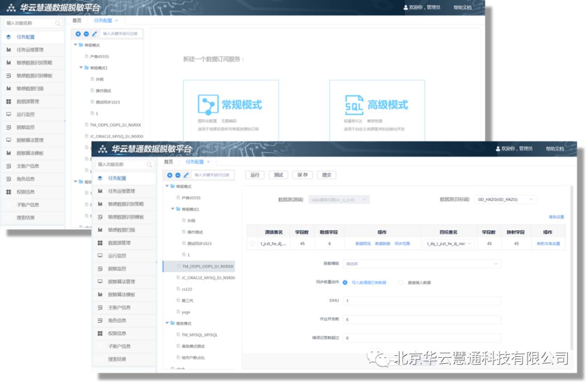588x384 pixels.
Task: Click the search magnifier icon in front window sidebar
Action: tap(149, 164)
